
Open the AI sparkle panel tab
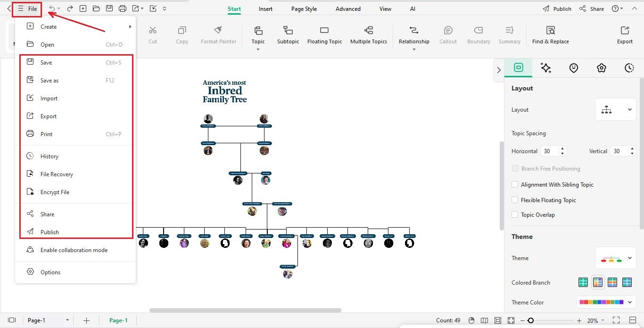coord(546,68)
